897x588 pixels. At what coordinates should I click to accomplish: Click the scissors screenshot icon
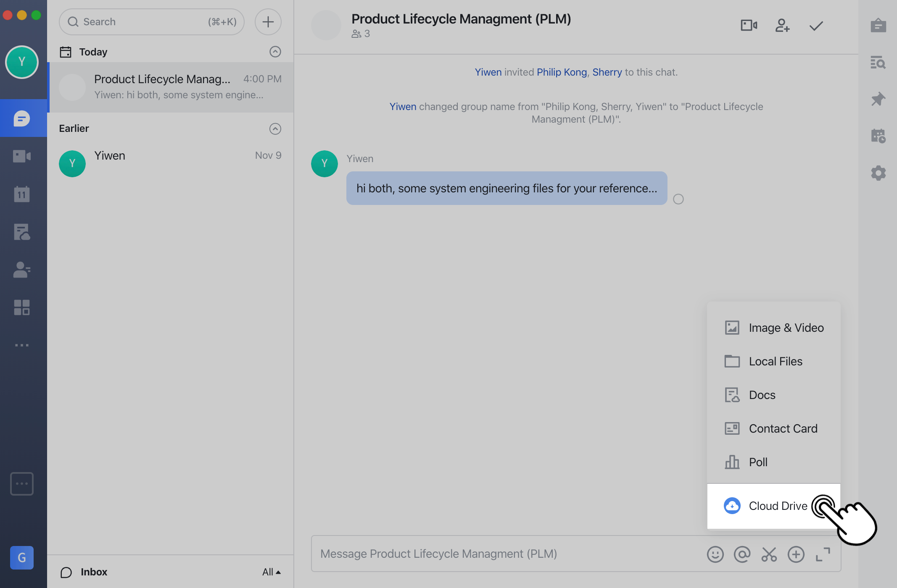[769, 554]
